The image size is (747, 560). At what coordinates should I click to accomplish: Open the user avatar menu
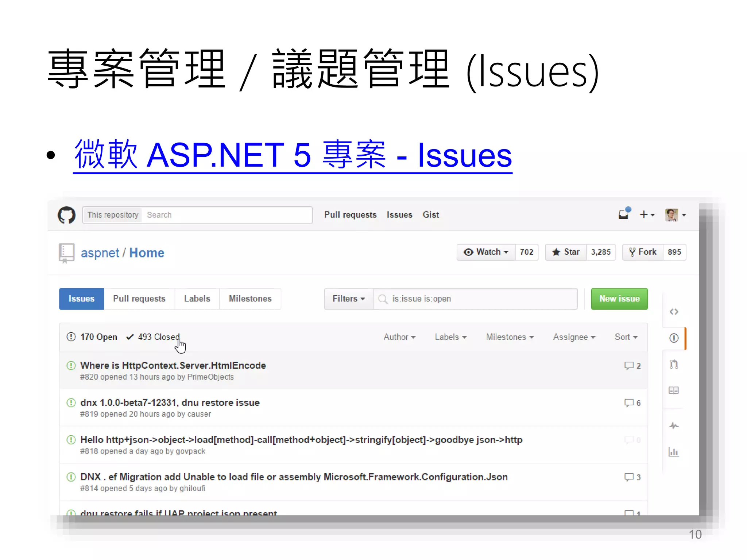coord(676,215)
